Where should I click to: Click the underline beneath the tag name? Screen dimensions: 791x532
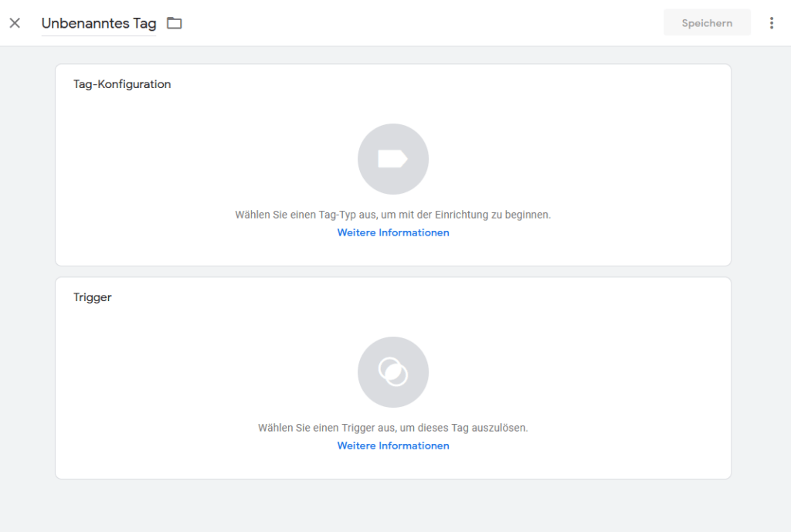point(98,36)
